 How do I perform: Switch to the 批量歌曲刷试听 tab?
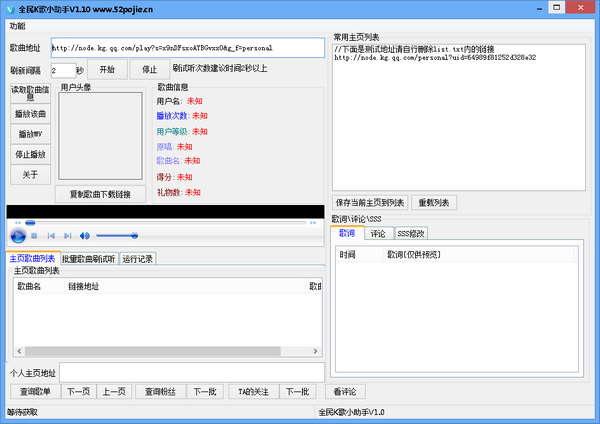(89, 259)
